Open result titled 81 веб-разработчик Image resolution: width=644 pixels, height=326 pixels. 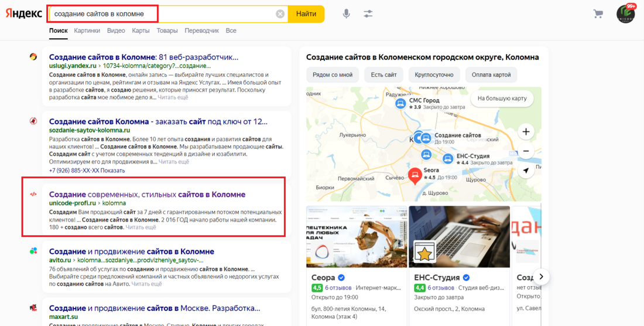(144, 57)
